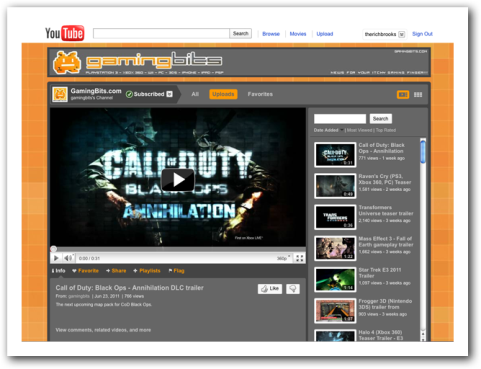Sort videos by Most Viewed
The width and height of the screenshot is (481, 369).
(360, 130)
